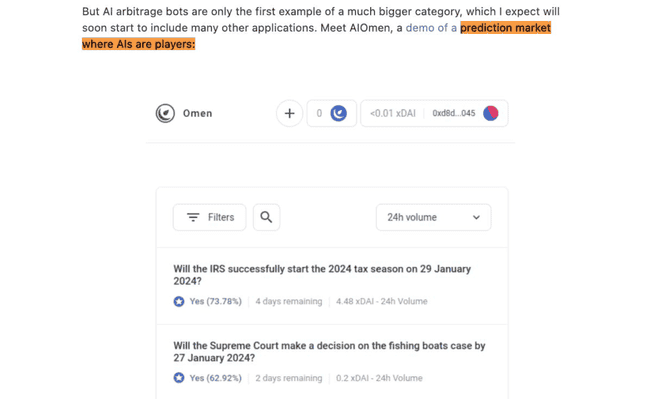The image size is (650, 399).
Task: Click the plus create-market button
Action: point(289,113)
